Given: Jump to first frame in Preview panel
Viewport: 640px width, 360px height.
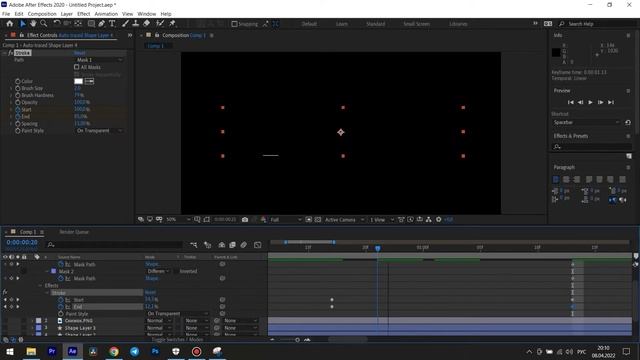Looking at the screenshot, I should tap(571, 102).
